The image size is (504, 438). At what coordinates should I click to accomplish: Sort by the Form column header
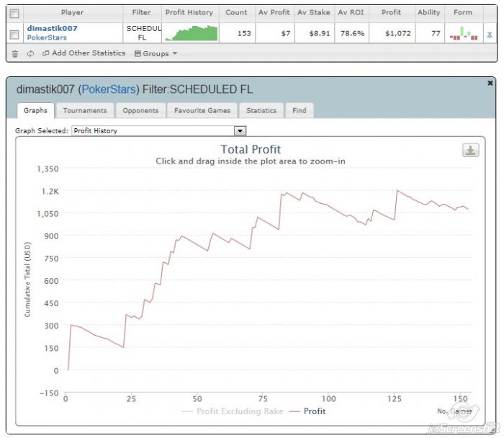[463, 12]
